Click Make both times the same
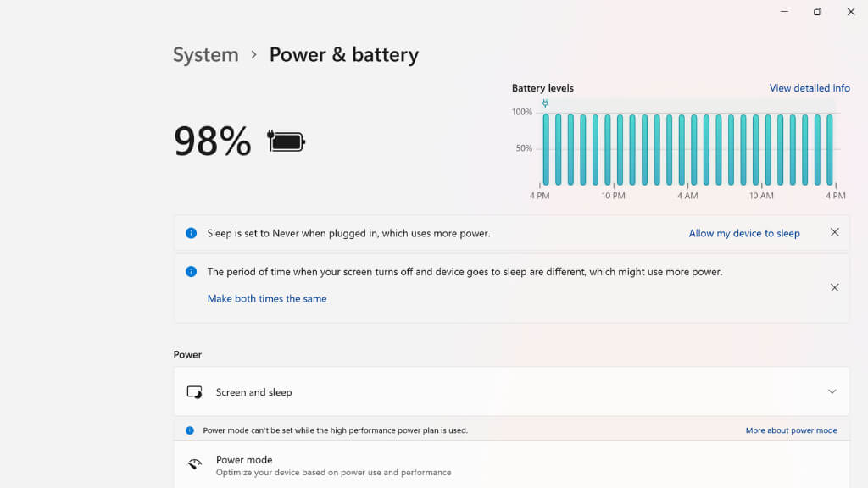The width and height of the screenshot is (868, 488). pos(267,298)
